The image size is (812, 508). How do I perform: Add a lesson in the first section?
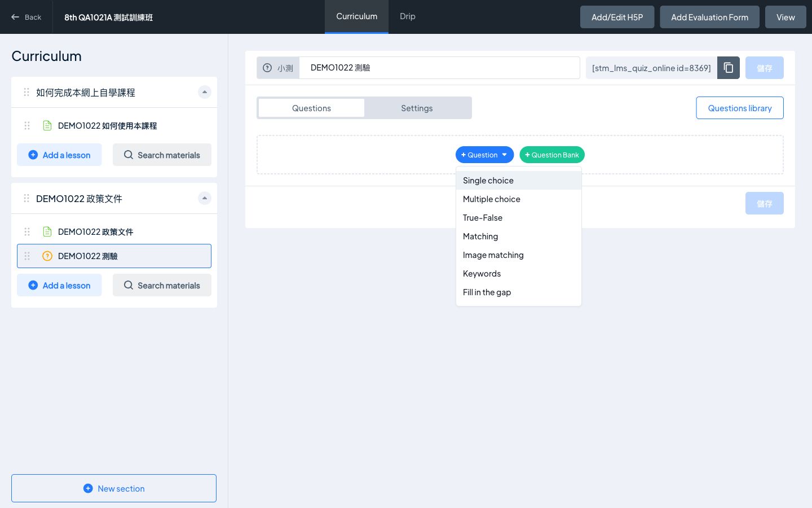point(59,155)
